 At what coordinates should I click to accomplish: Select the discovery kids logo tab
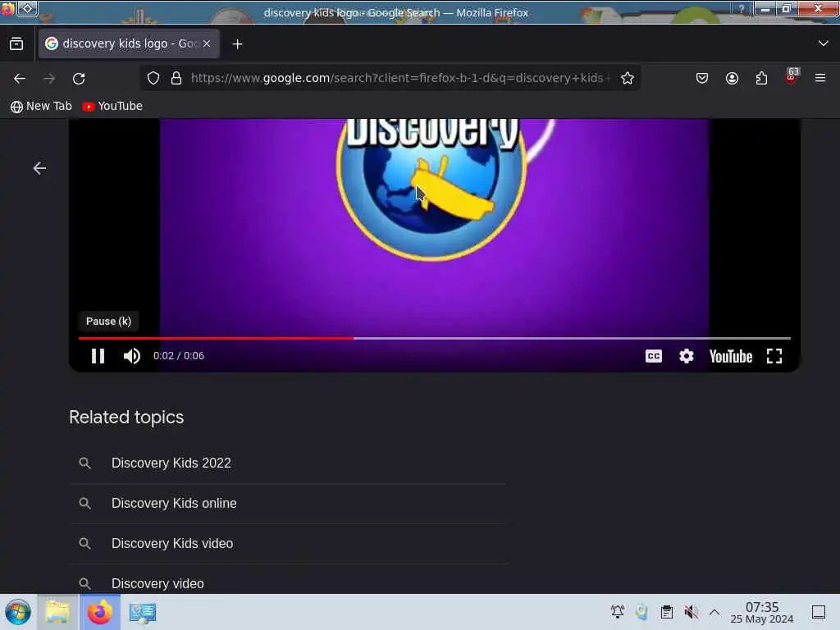click(x=129, y=43)
